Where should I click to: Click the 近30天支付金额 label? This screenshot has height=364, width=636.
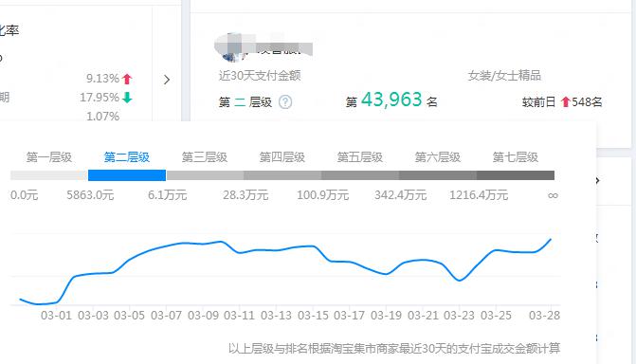tap(260, 76)
